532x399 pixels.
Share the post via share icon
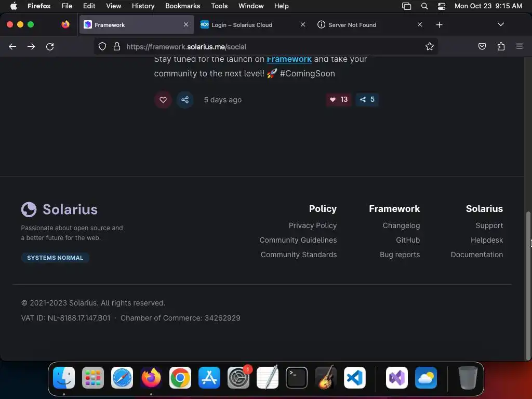[x=185, y=100]
